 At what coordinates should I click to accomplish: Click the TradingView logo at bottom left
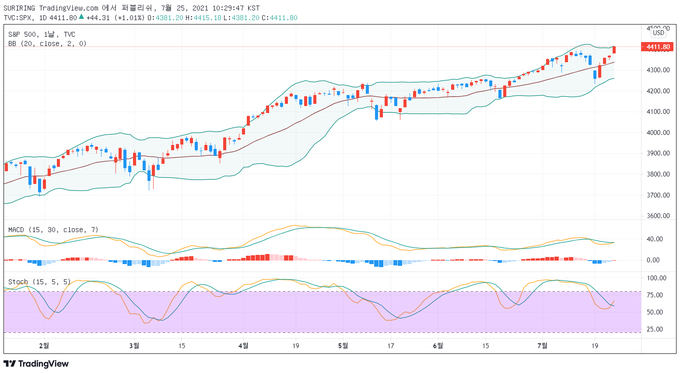coord(36,364)
